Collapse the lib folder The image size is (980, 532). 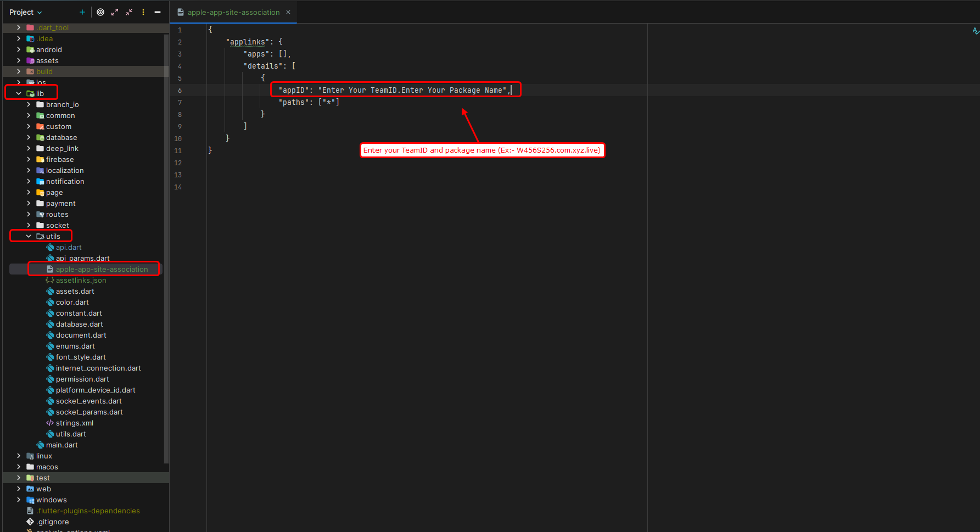coord(19,92)
